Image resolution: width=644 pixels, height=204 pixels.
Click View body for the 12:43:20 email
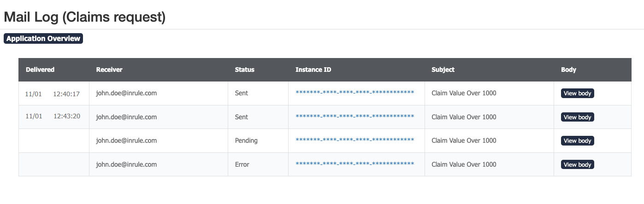pos(577,117)
